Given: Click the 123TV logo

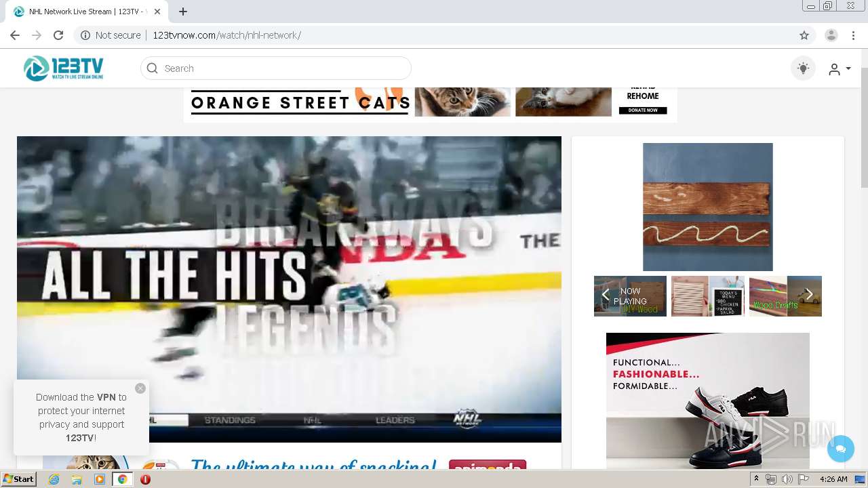Looking at the screenshot, I should coord(63,68).
